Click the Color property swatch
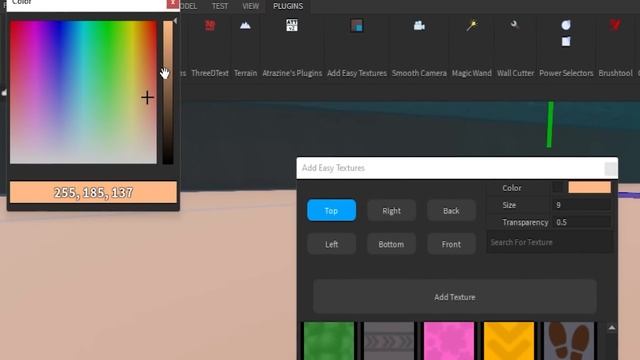Image resolution: width=640 pixels, height=360 pixels. click(589, 187)
